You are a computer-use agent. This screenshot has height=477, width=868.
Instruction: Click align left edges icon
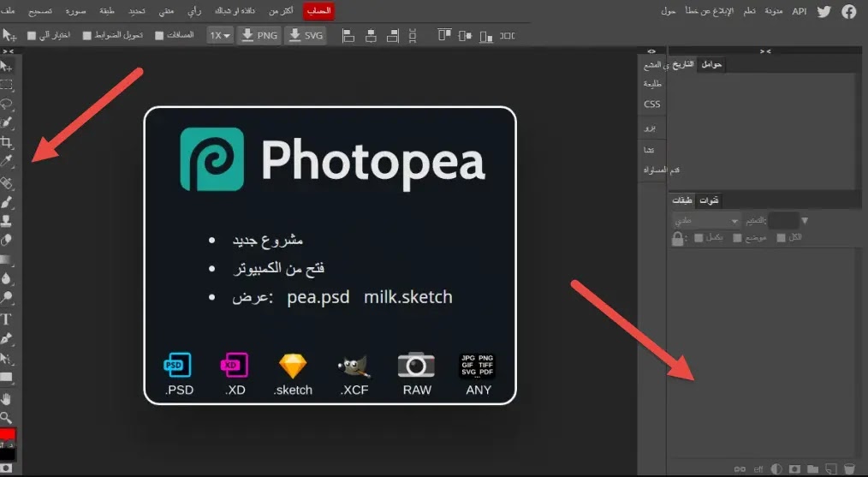[348, 36]
